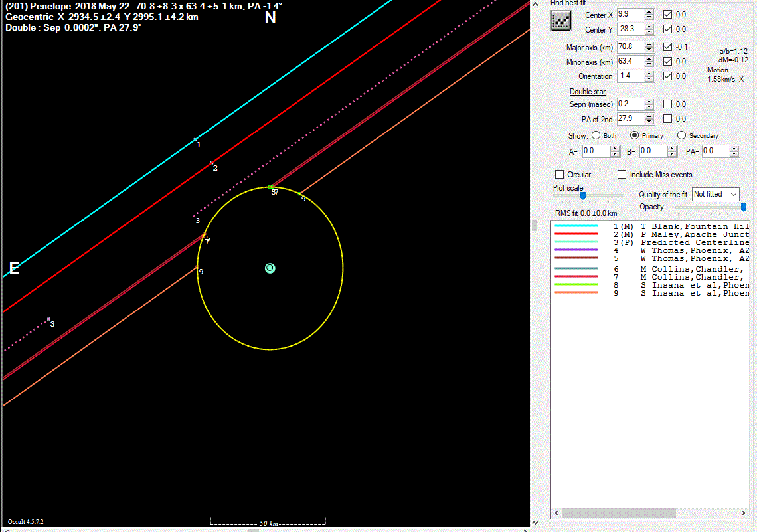Increment the Major axis value
The width and height of the screenshot is (757, 532).
pos(649,44)
